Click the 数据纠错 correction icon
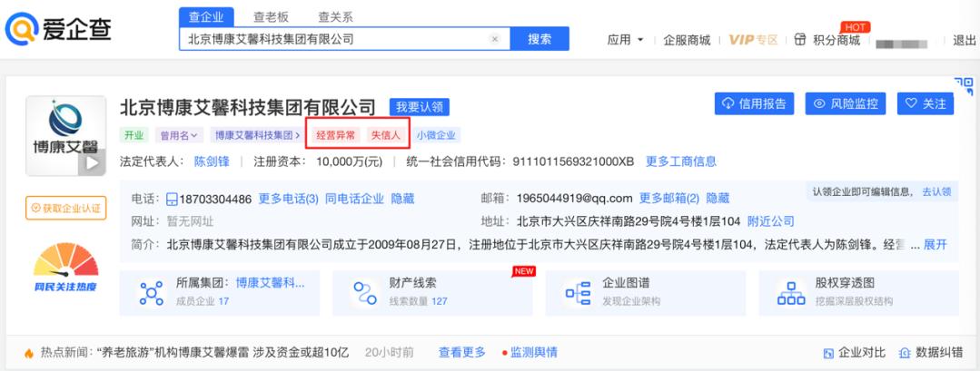The image size is (980, 371). point(905,353)
